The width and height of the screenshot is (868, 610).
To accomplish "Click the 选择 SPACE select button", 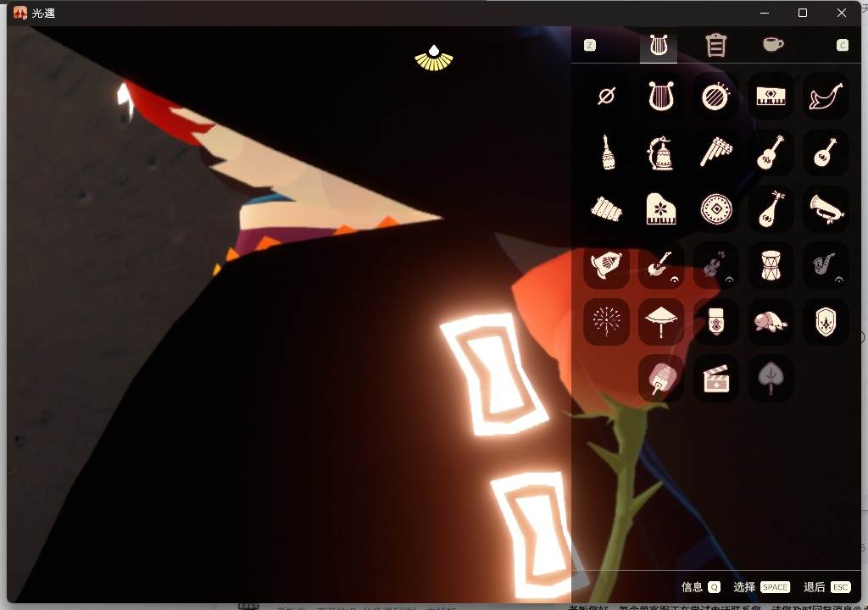I will pyautogui.click(x=762, y=587).
